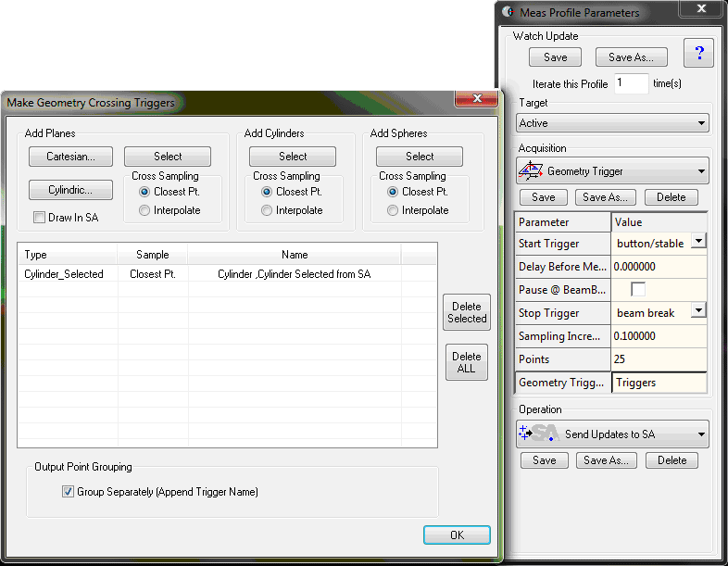Uncheck Group Separately (Append Trigger Name)
The height and width of the screenshot is (566, 728).
tap(68, 491)
